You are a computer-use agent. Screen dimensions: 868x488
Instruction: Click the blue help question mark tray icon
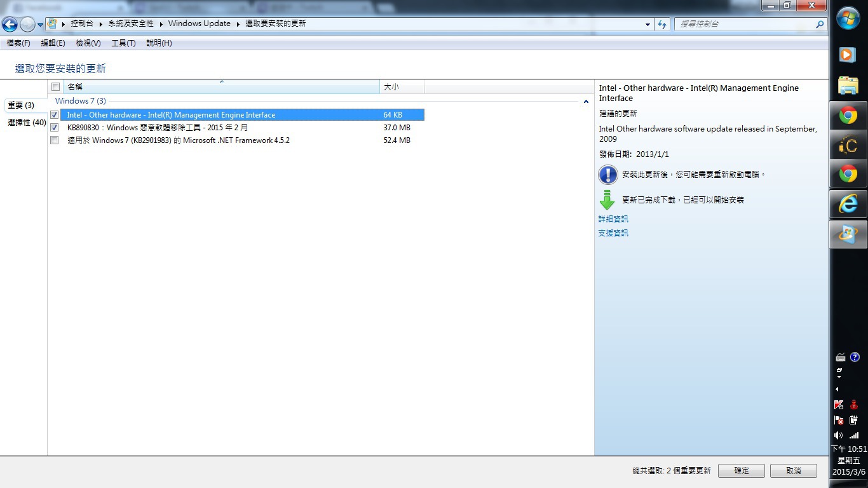tap(855, 357)
